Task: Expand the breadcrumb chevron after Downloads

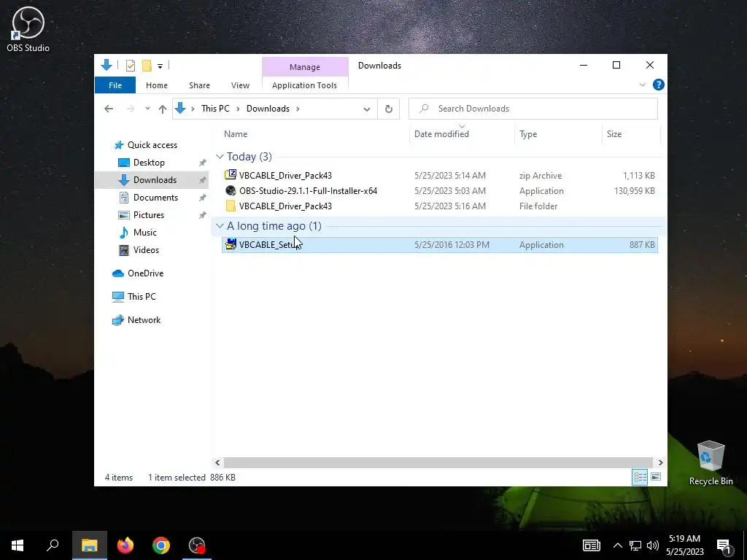Action: pos(298,109)
